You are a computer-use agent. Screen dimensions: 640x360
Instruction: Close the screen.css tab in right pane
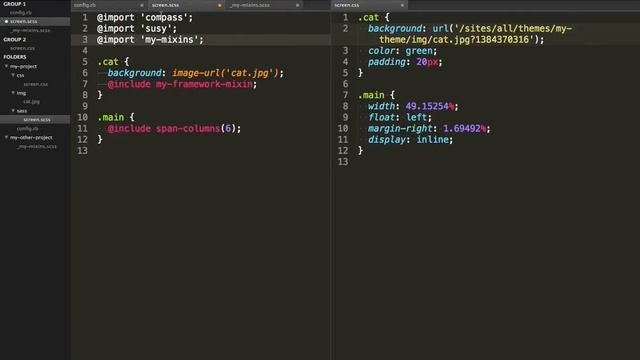coord(402,5)
